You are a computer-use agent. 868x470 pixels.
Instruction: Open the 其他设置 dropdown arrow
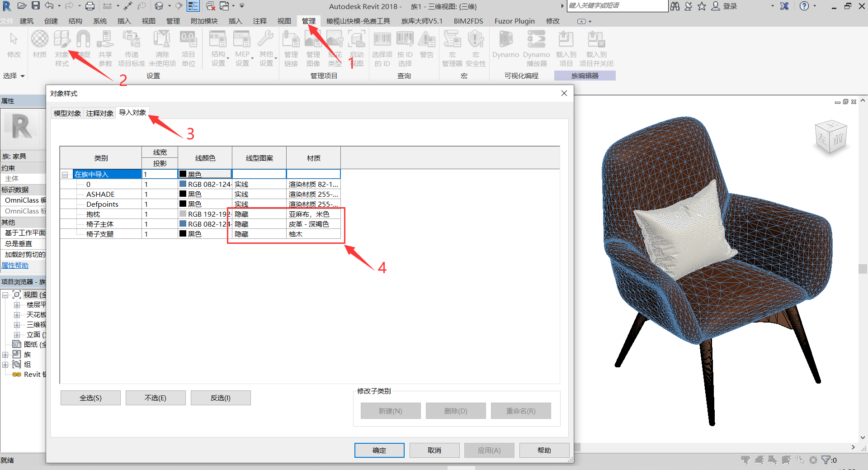(275, 58)
